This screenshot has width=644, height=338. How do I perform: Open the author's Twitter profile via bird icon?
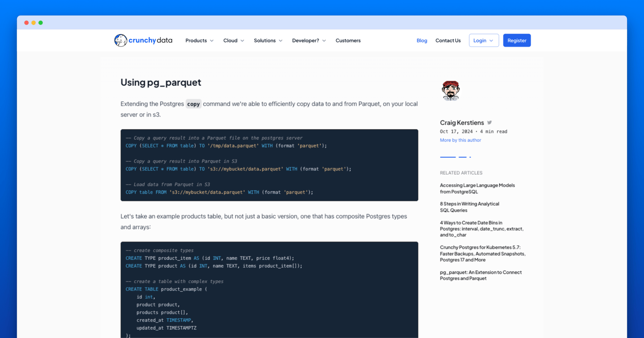pyautogui.click(x=489, y=122)
